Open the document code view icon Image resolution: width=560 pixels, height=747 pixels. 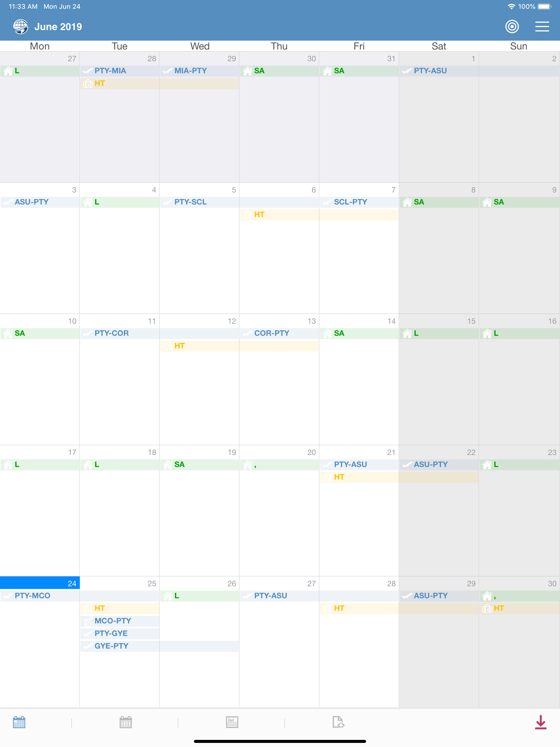click(x=338, y=722)
